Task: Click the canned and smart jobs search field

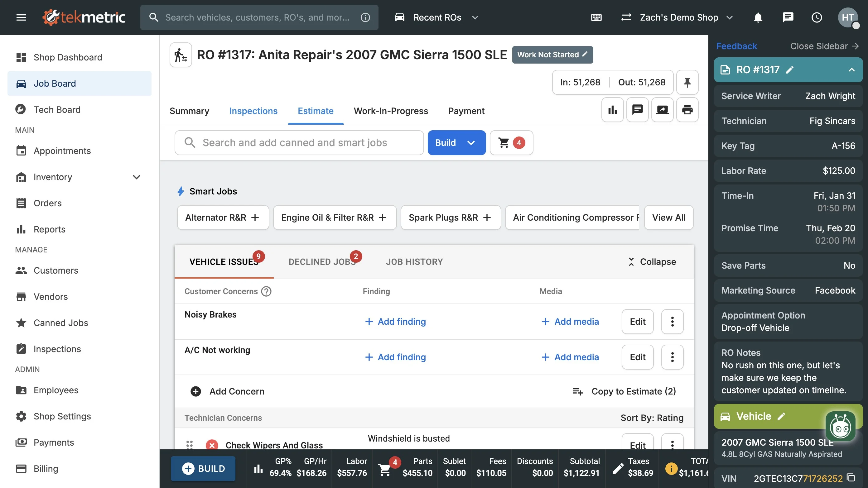Action: coord(299,143)
